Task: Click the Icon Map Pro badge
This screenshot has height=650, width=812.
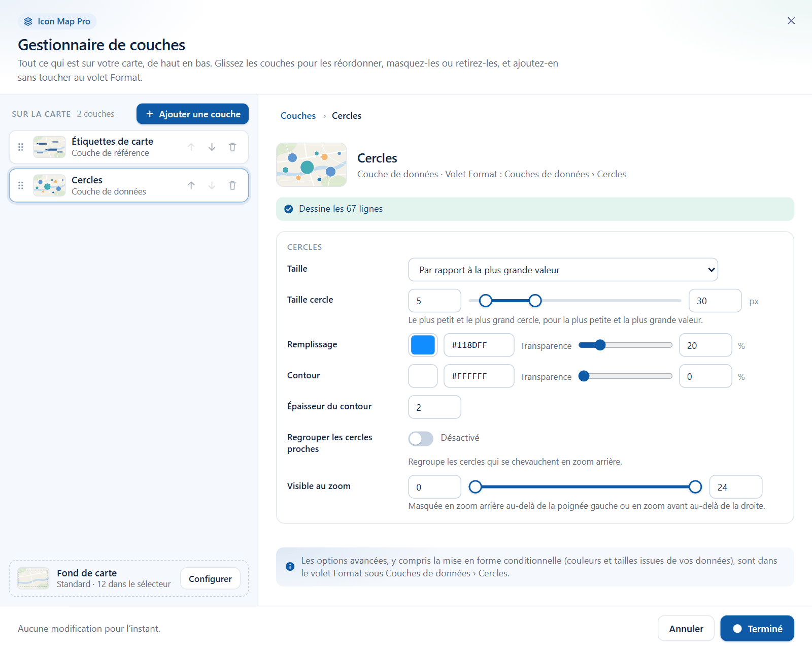Action: point(57,21)
